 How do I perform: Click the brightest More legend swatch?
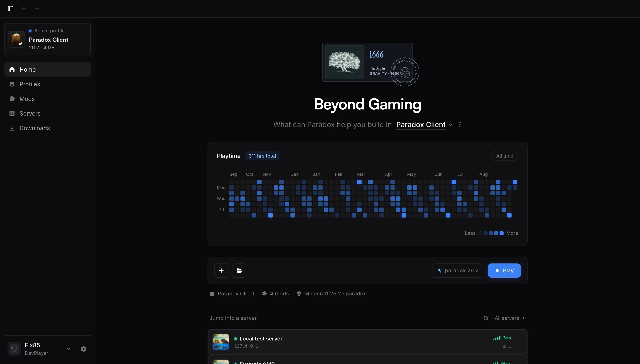[x=502, y=233]
